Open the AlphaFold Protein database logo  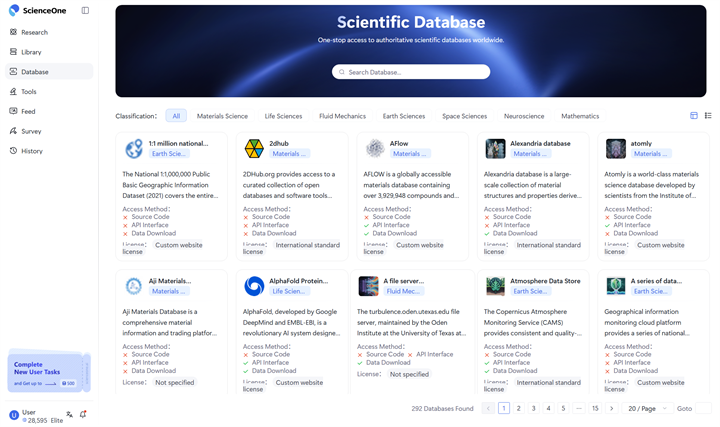click(x=254, y=287)
